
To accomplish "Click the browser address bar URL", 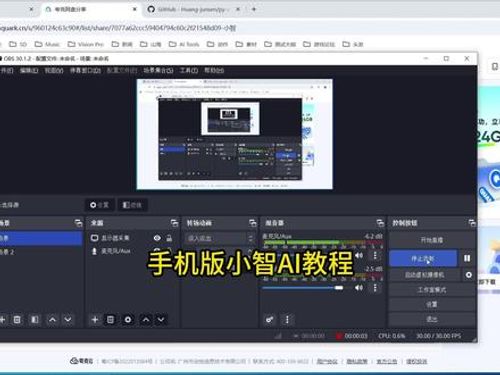I will pos(118,28).
